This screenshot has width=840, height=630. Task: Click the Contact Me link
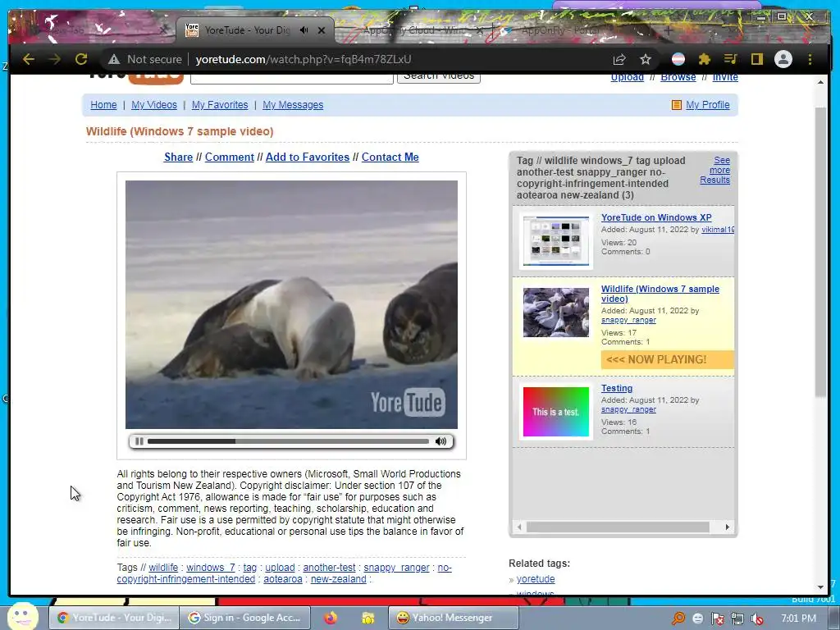click(x=390, y=157)
